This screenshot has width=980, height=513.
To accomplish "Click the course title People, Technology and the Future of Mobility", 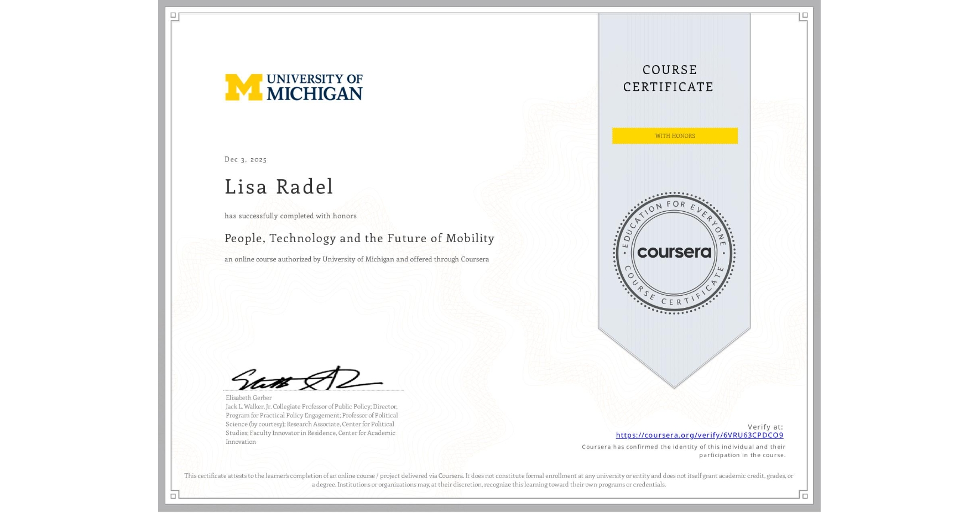I will click(359, 238).
